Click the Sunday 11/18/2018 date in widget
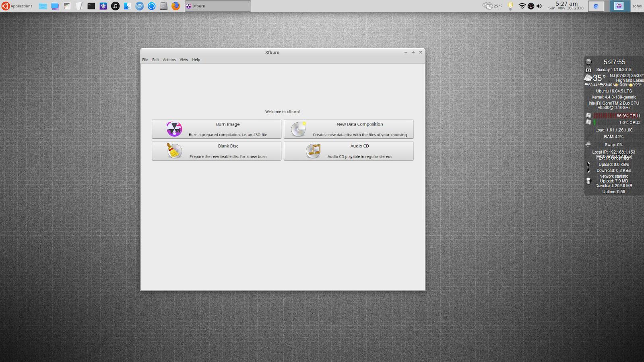 [x=614, y=70]
